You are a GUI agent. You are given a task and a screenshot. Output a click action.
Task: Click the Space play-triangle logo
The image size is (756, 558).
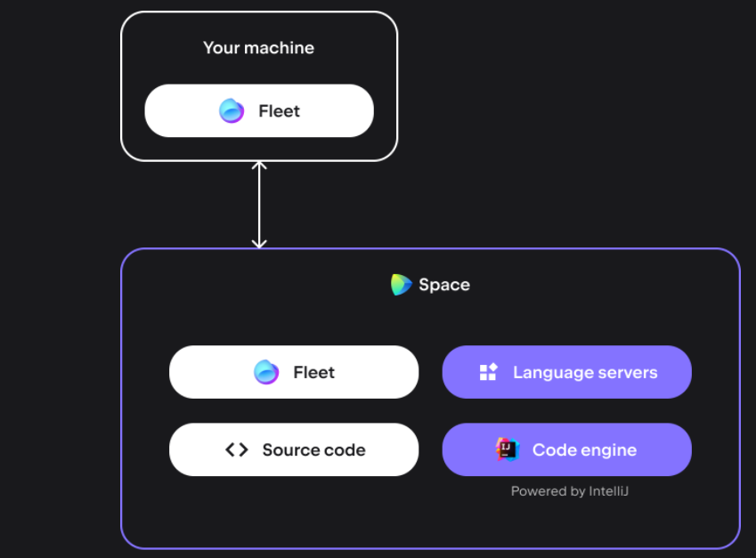click(399, 284)
